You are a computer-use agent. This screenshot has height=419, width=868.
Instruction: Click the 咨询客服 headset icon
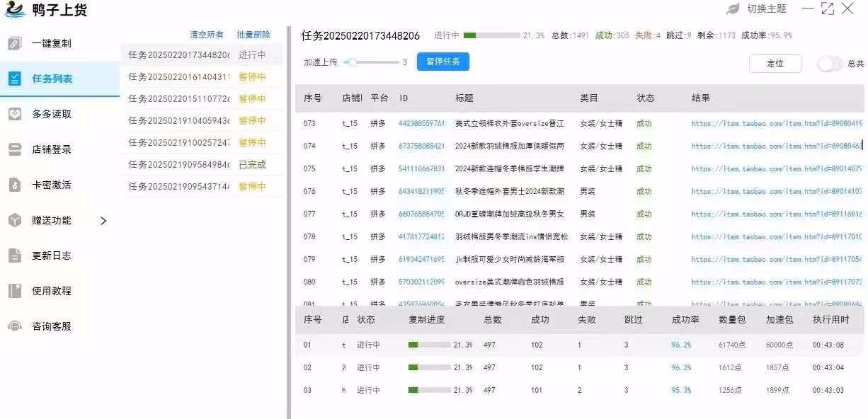15,326
